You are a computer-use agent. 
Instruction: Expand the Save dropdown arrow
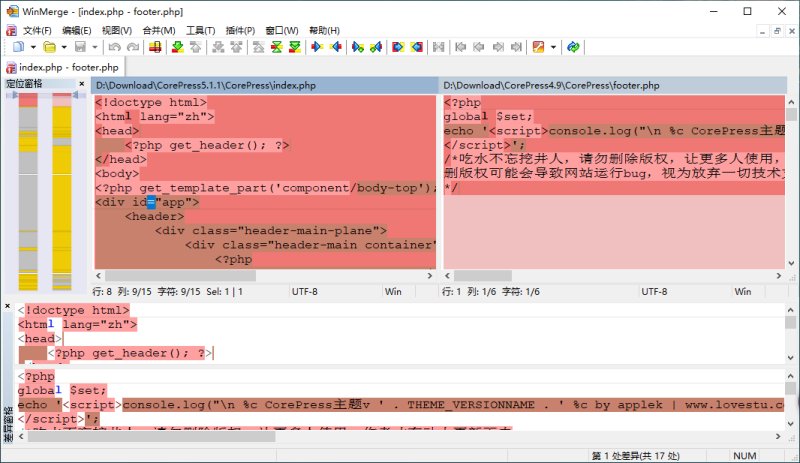pos(94,47)
